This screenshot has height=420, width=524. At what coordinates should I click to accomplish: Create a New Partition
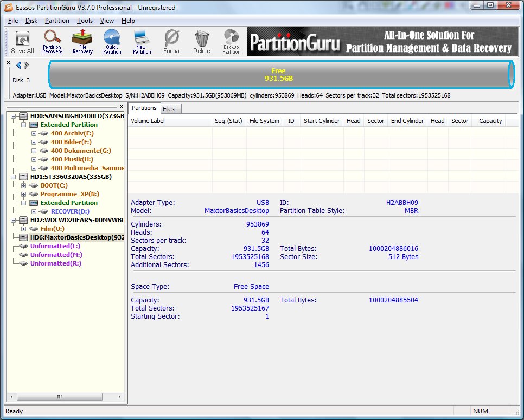[142, 42]
